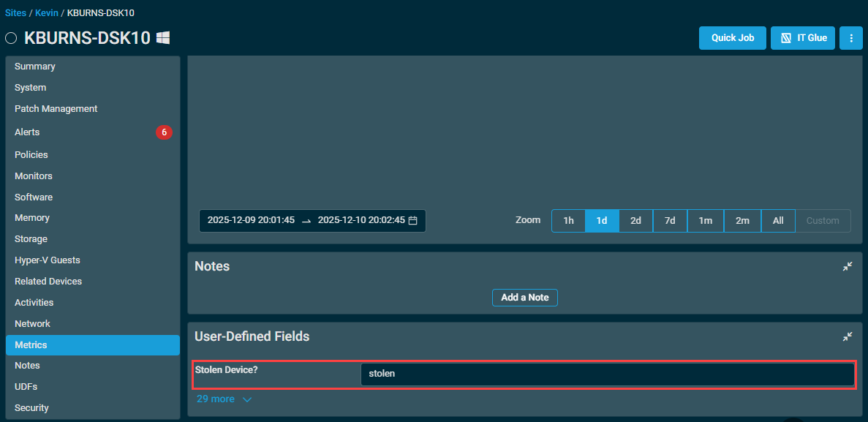Open the calendar date range picker

pyautogui.click(x=412, y=220)
